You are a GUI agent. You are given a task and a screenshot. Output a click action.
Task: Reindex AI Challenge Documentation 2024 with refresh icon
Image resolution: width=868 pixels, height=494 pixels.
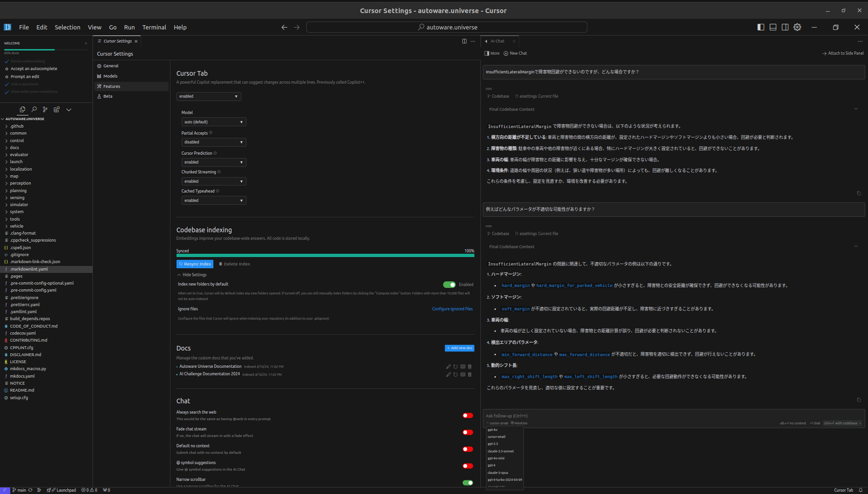[x=455, y=374]
